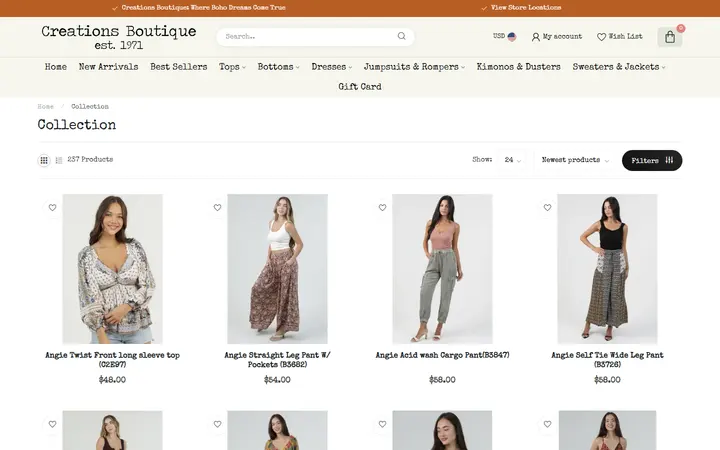Add Angie Acid wash Cargo Pant to wishlist
The width and height of the screenshot is (720, 450).
point(382,208)
